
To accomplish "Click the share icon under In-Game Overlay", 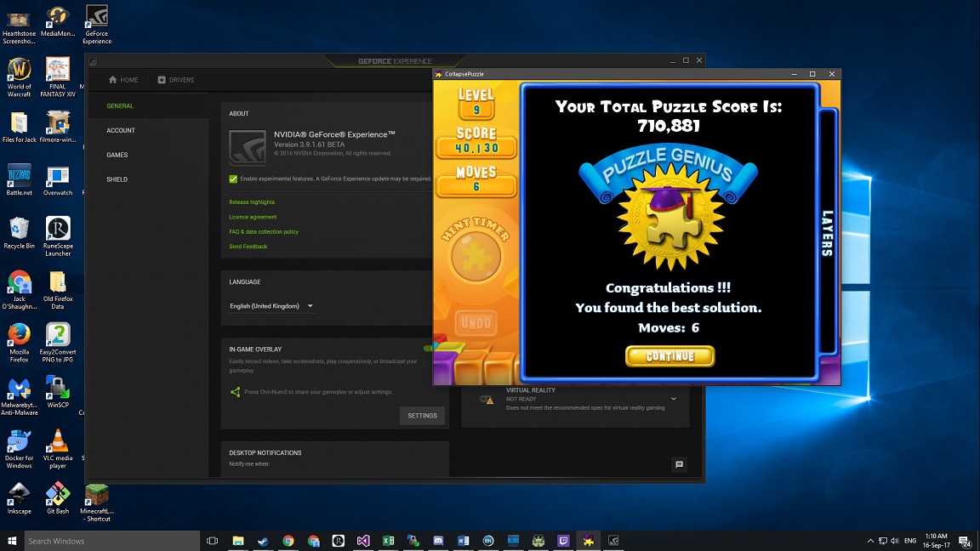I will click(236, 392).
